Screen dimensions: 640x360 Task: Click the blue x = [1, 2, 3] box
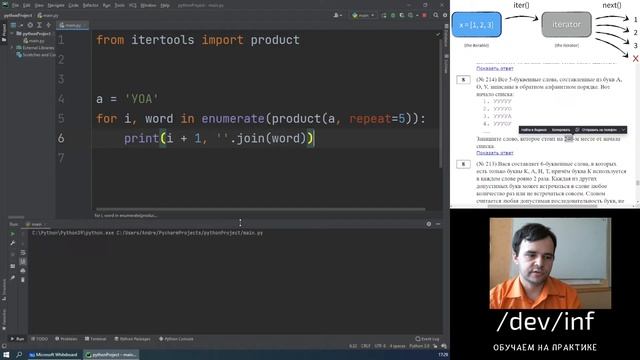[476, 24]
